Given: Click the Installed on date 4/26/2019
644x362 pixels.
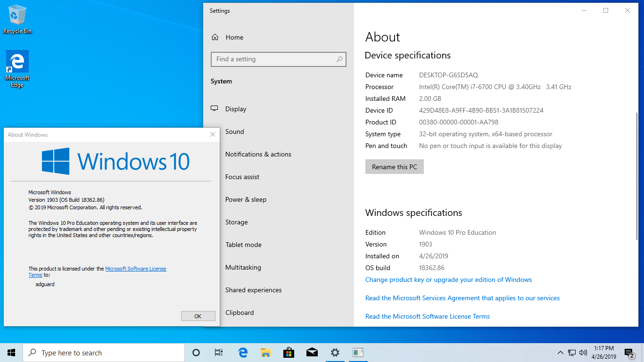Looking at the screenshot, I should (x=434, y=256).
